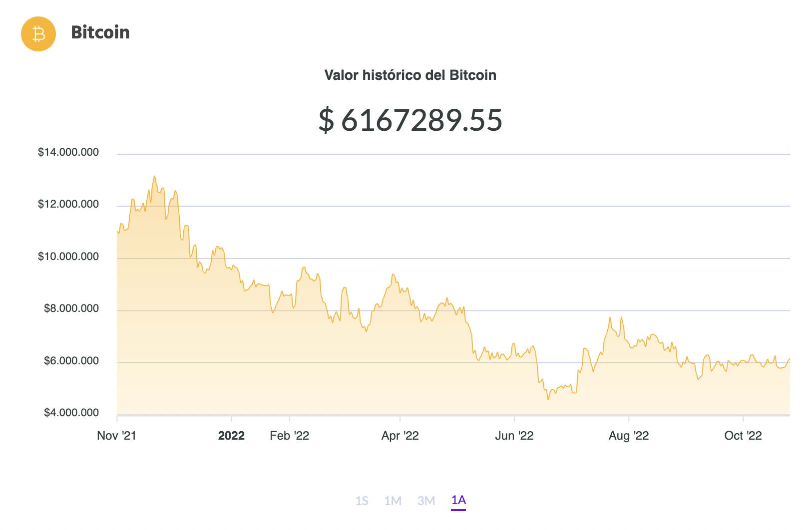Click the Oct '22 axis label
The height and width of the screenshot is (530, 812).
click(x=743, y=436)
